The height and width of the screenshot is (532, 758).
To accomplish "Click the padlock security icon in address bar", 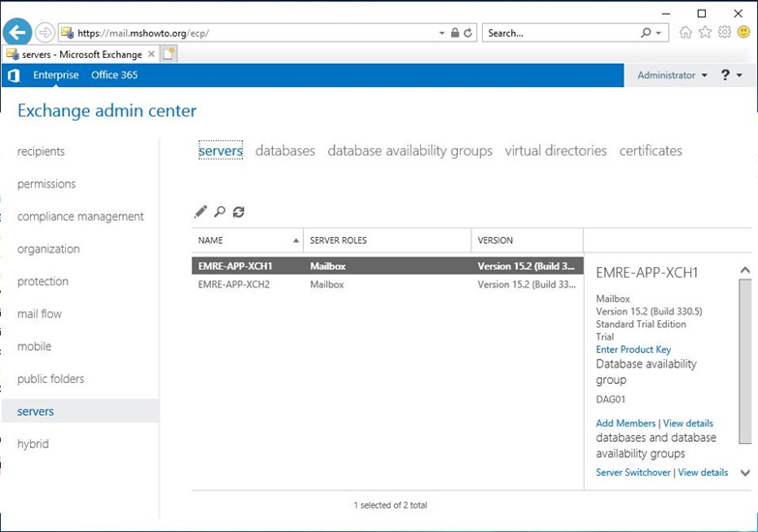I will click(455, 33).
